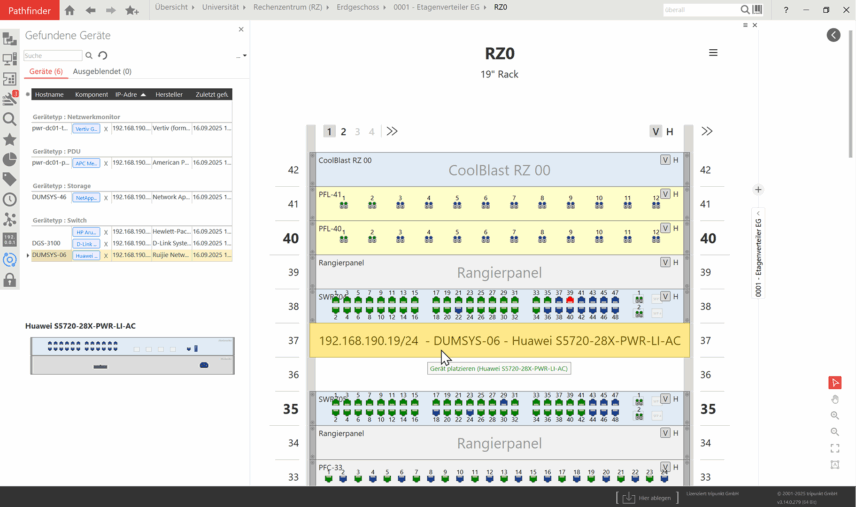
Task: Open the lock icon in left sidebar
Action: point(10,280)
